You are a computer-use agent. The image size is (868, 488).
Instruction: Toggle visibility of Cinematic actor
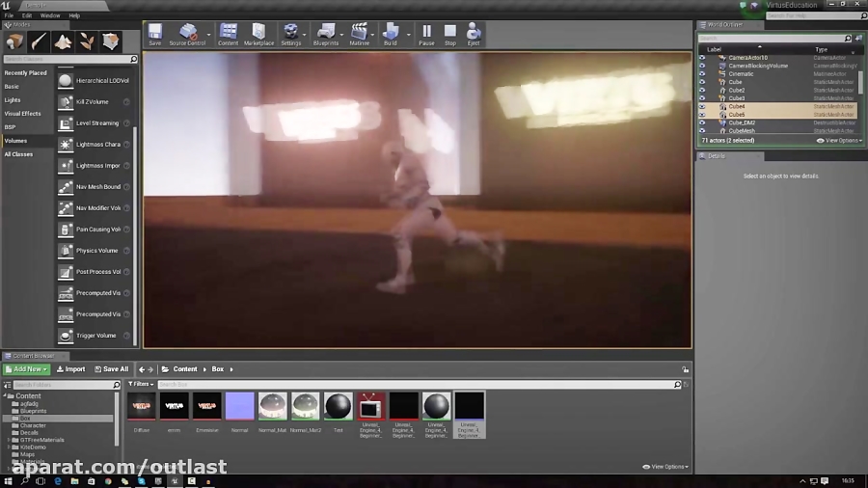(702, 74)
